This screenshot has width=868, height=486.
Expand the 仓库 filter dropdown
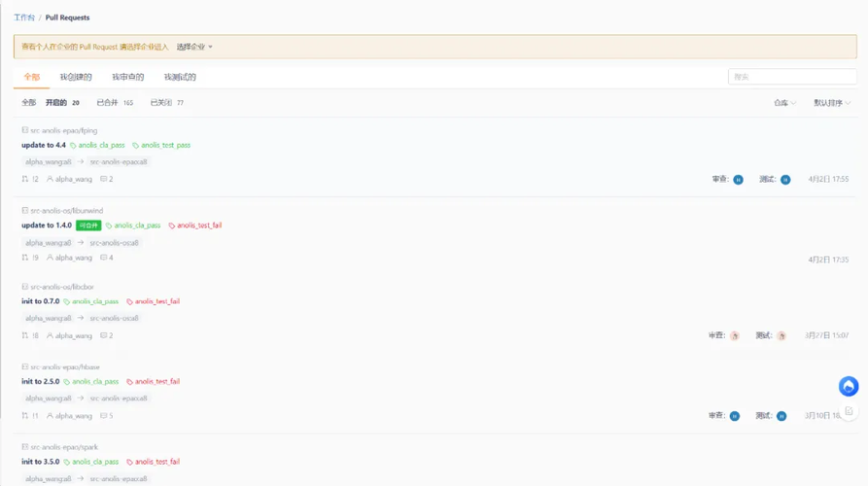click(x=784, y=103)
